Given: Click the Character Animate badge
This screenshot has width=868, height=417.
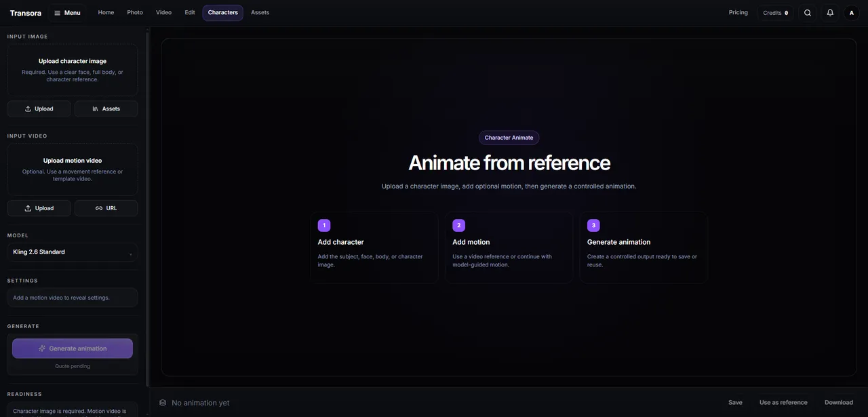Looking at the screenshot, I should click(x=509, y=138).
